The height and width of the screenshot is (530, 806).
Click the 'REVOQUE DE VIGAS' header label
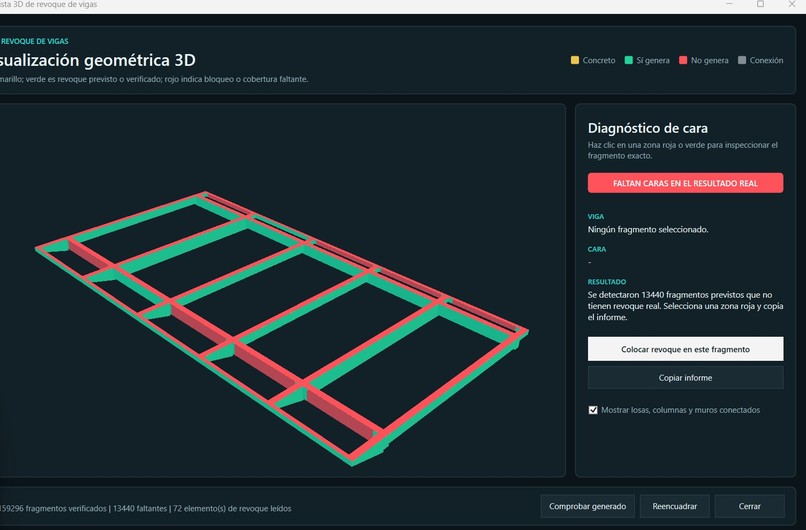coord(34,41)
